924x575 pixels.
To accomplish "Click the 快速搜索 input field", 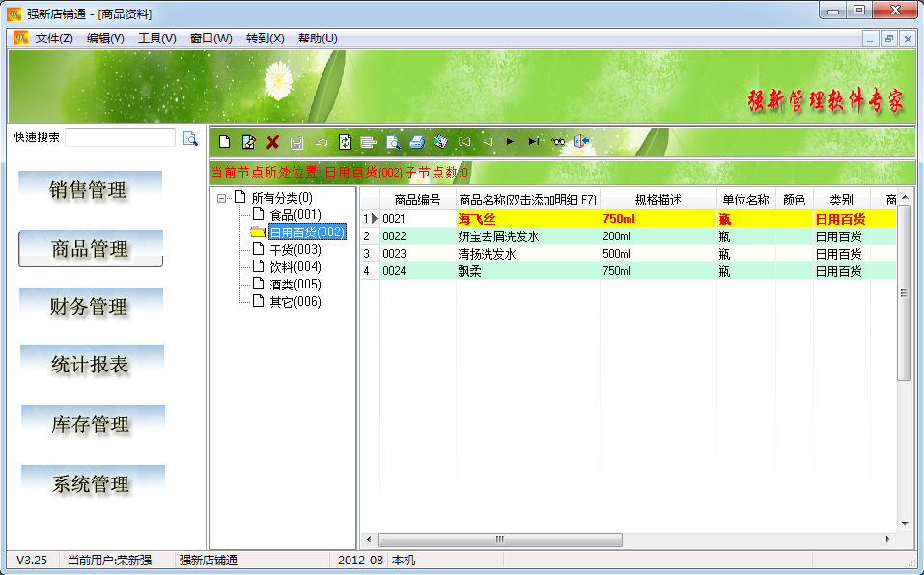I will [121, 138].
